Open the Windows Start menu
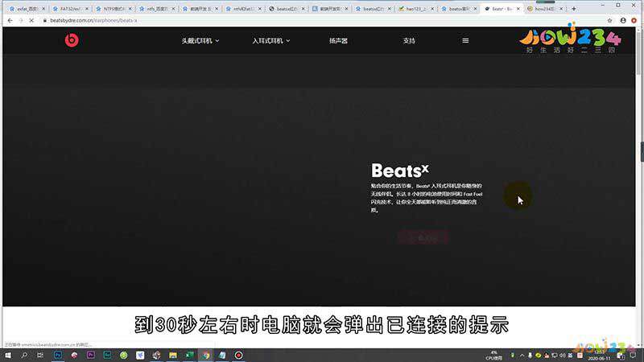The height and width of the screenshot is (362, 644). coord(8,355)
